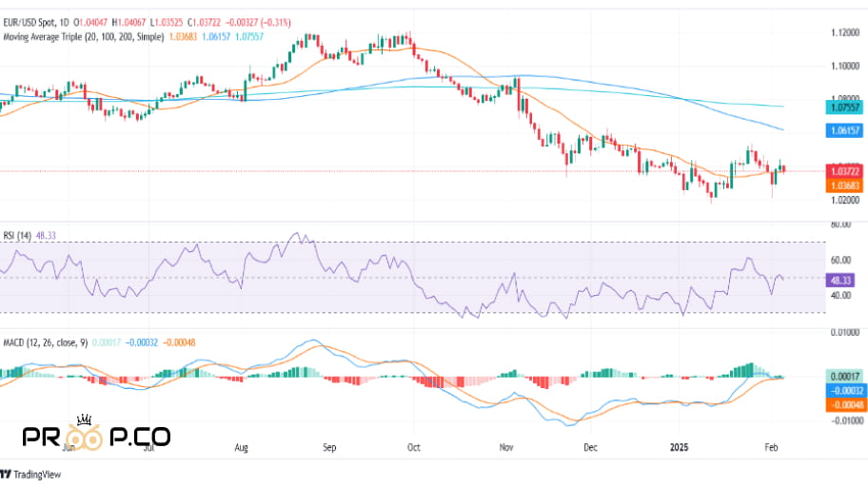Click the red 1.03722 current price tag

tap(844, 171)
